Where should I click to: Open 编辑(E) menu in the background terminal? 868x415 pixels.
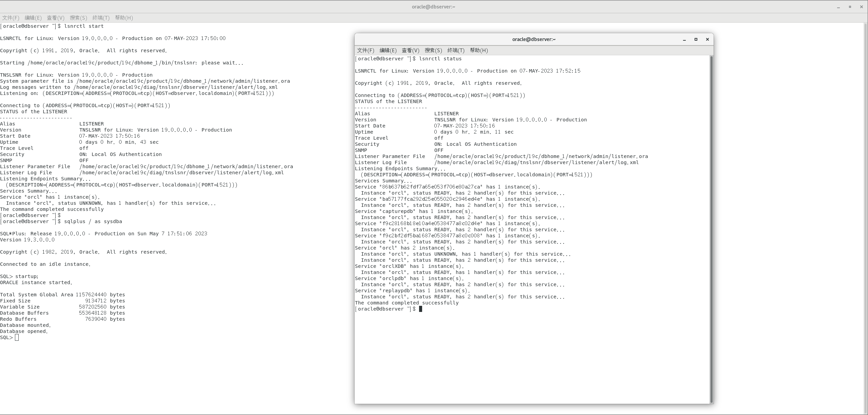(x=33, y=18)
